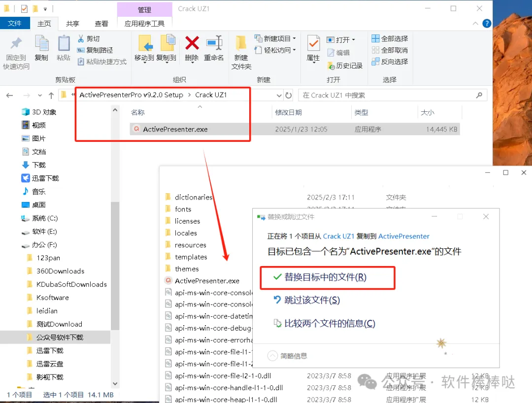The image size is (532, 403).
Task: Click Select All (全部选择) command
Action: coord(390,38)
